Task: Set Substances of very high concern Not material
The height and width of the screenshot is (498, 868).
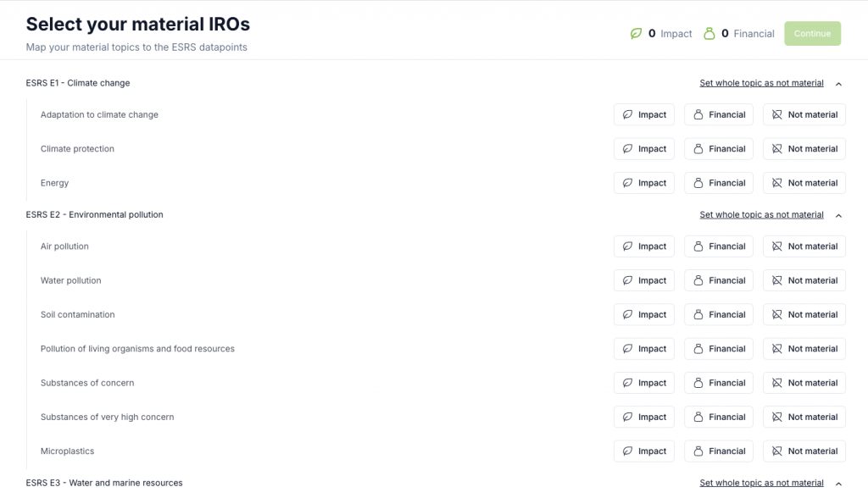Action: 804,418
